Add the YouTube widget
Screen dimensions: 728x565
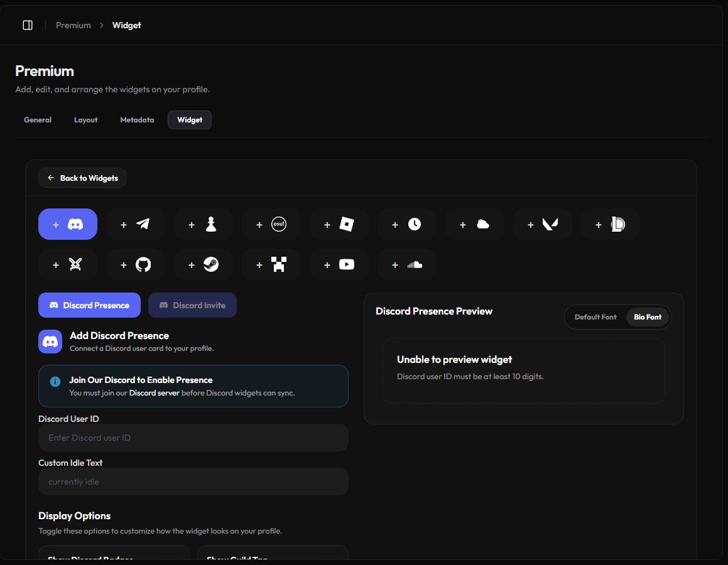[339, 264]
